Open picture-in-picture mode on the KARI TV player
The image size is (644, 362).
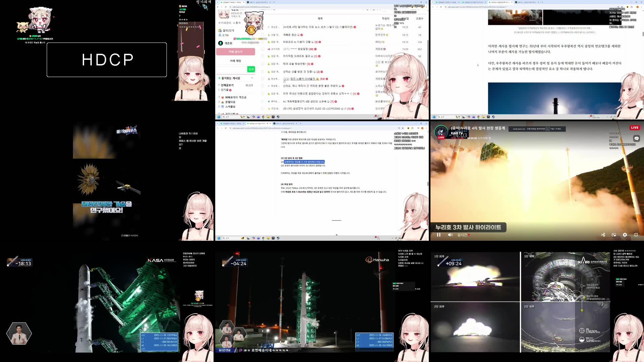(x=614, y=234)
